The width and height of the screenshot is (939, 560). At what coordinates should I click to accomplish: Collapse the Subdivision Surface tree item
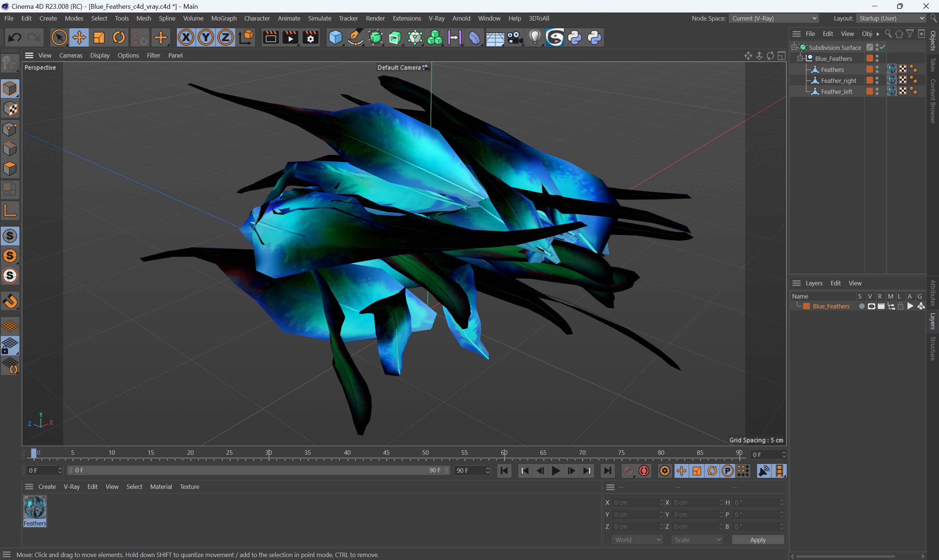[794, 47]
